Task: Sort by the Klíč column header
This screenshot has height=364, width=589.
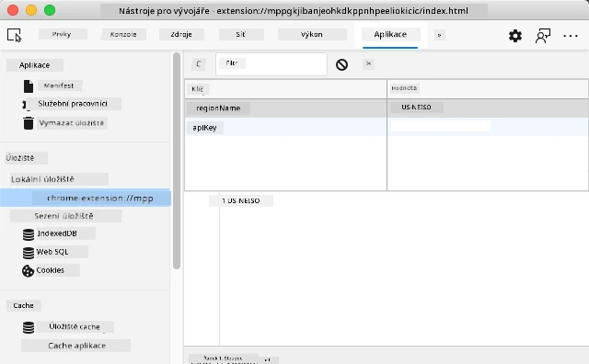Action: pyautogui.click(x=285, y=89)
